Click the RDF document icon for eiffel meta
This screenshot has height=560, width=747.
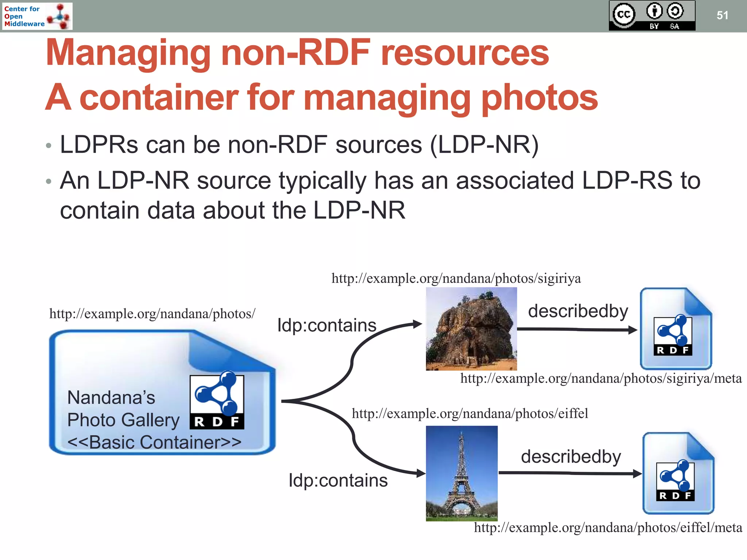tap(678, 473)
